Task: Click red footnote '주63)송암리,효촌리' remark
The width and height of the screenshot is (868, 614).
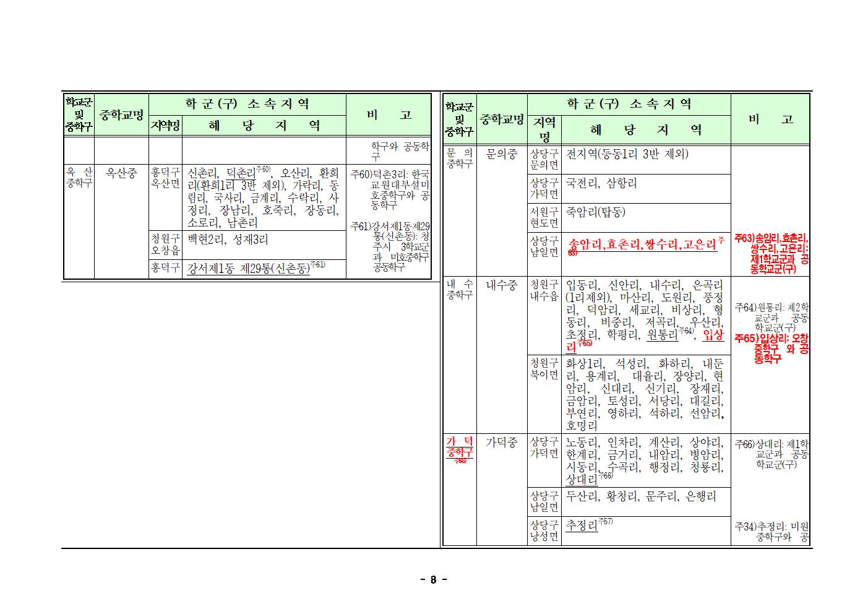Action: [x=771, y=253]
